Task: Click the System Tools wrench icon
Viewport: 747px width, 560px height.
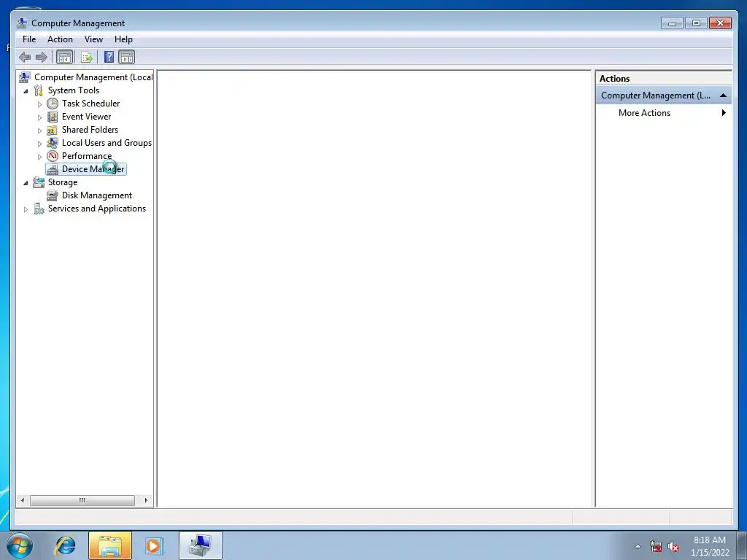Action: pyautogui.click(x=39, y=90)
